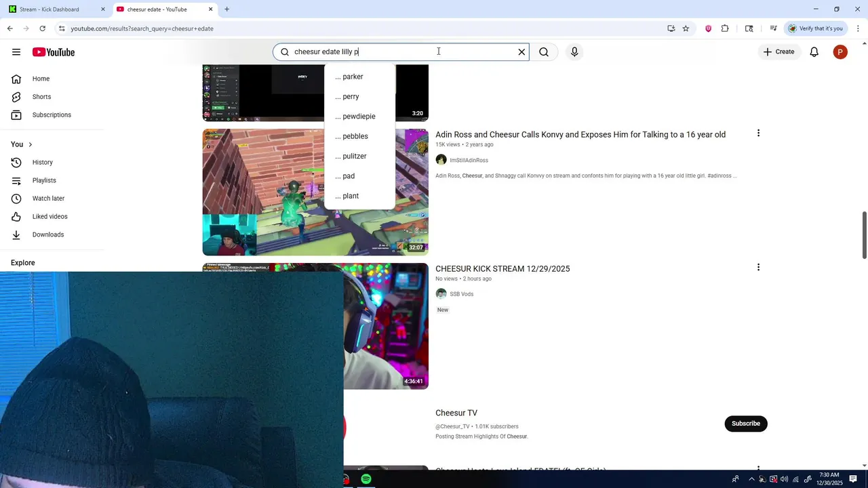
Task: Show hidden system tray icons
Action: 751,479
